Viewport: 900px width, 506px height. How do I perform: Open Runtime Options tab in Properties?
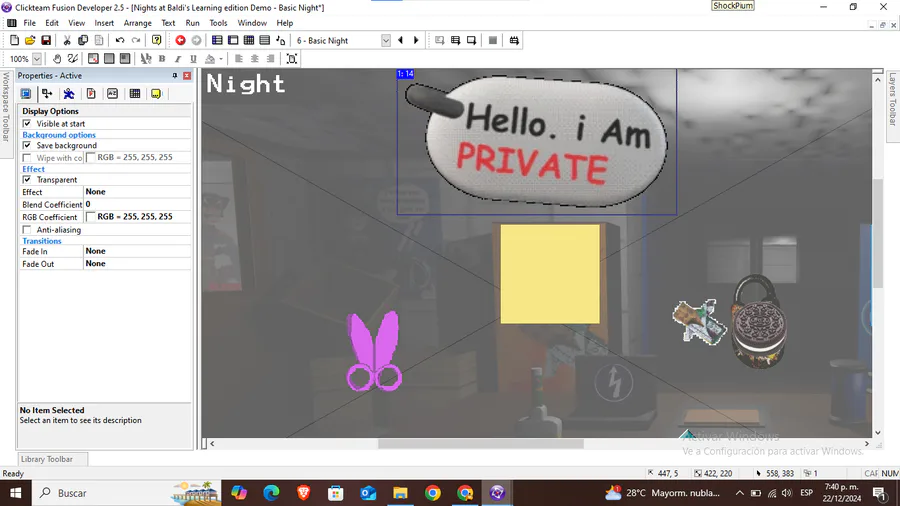point(91,94)
